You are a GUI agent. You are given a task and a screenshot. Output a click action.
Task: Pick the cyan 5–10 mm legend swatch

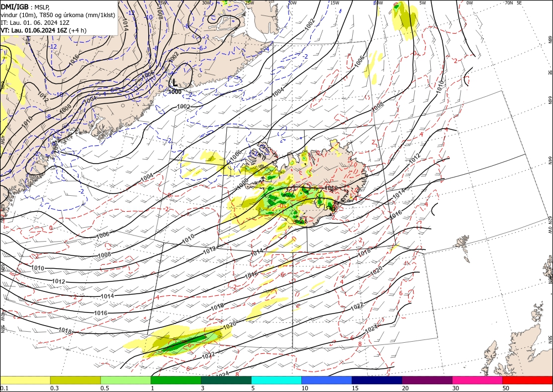click(x=276, y=380)
